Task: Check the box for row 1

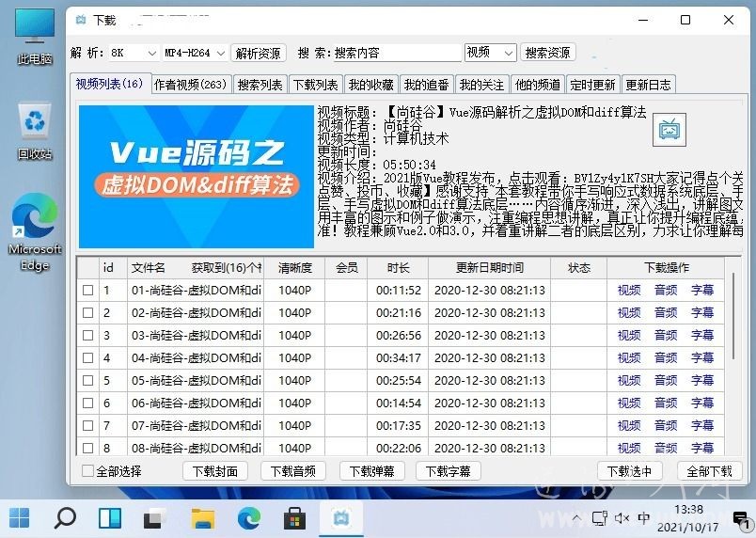Action: point(87,291)
